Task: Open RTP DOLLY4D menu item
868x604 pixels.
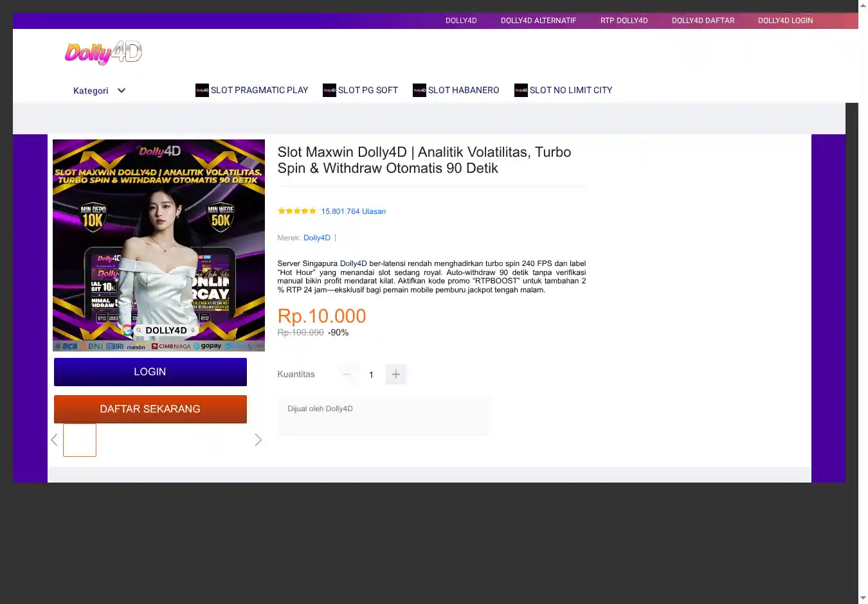Action: pyautogui.click(x=624, y=21)
